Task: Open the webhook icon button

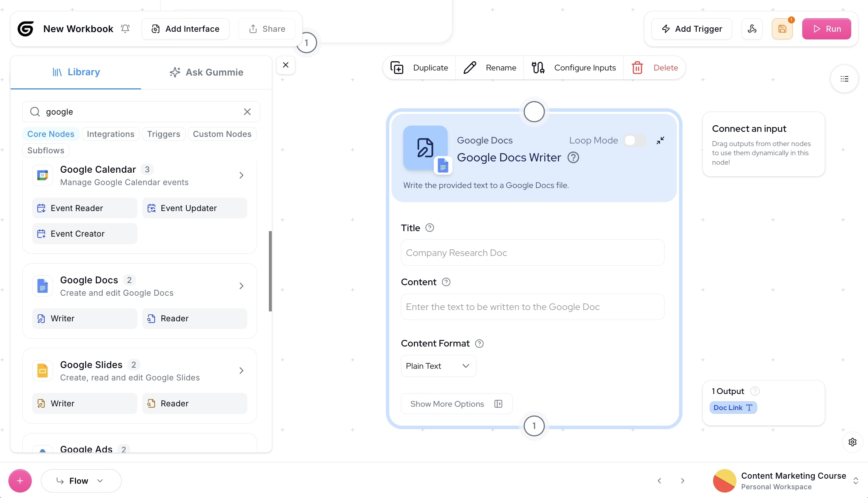Action: pyautogui.click(x=752, y=29)
